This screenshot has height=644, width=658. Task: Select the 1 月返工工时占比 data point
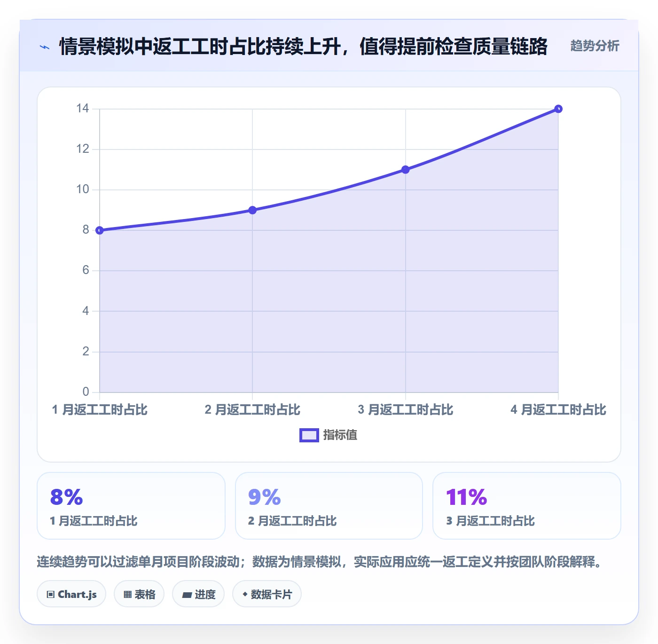[100, 230]
